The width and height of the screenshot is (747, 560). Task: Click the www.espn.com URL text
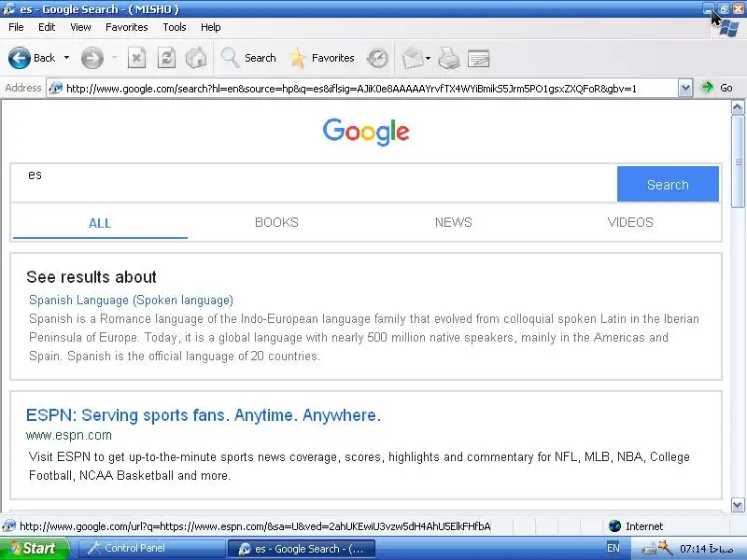click(69, 435)
